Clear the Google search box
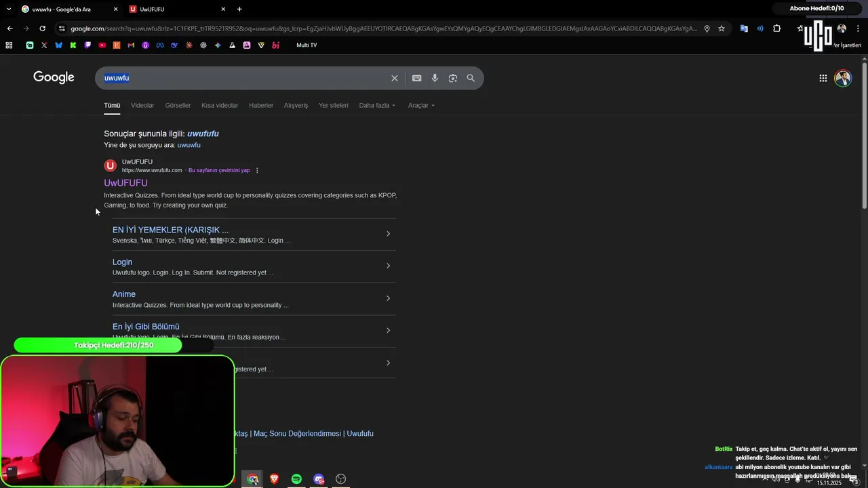The width and height of the screenshot is (868, 488). [x=395, y=78]
